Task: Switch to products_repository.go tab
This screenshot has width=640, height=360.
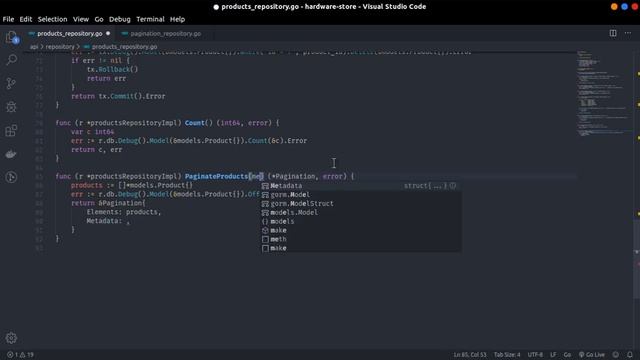Action: coord(69,33)
